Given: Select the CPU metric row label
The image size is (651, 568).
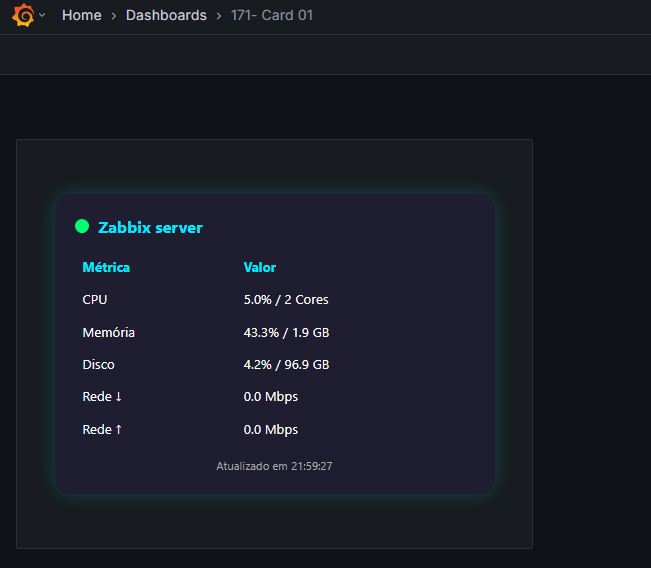Looking at the screenshot, I should [95, 299].
